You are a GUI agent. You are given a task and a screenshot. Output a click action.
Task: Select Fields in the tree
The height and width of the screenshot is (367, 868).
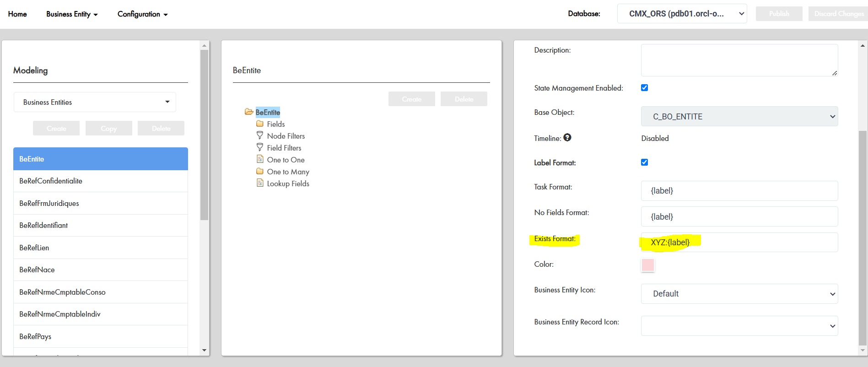(276, 124)
